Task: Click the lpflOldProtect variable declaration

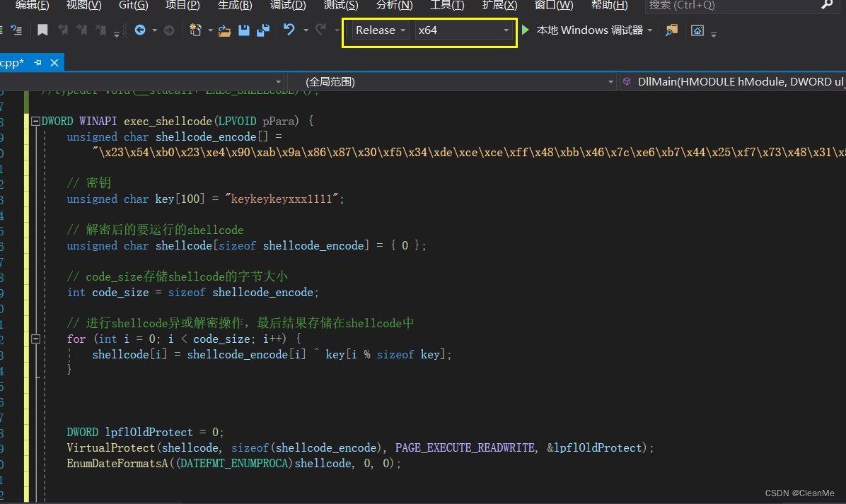Action: (x=149, y=433)
